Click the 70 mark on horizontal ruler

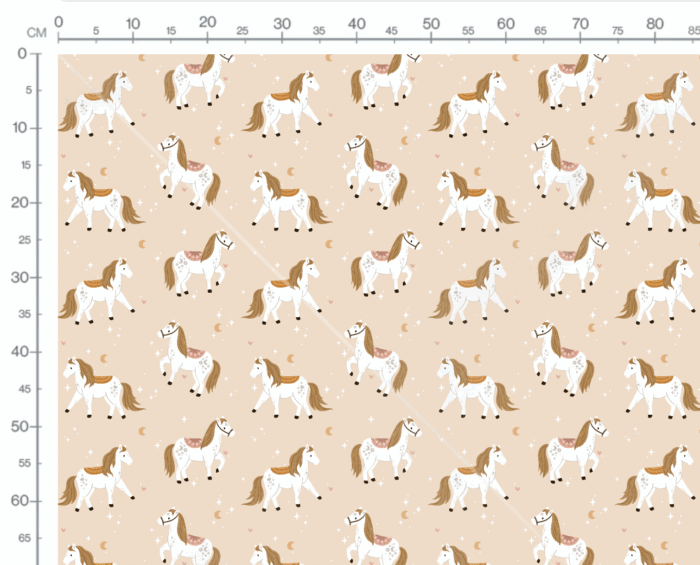click(x=580, y=24)
